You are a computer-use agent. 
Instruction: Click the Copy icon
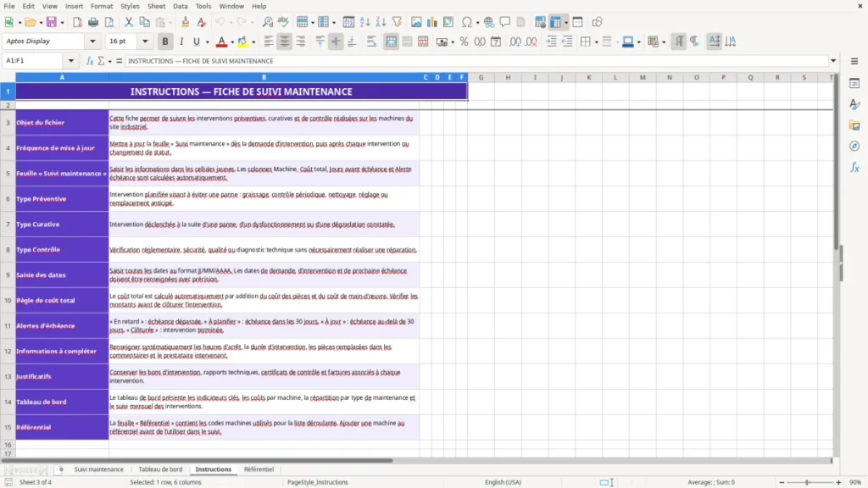tap(144, 22)
